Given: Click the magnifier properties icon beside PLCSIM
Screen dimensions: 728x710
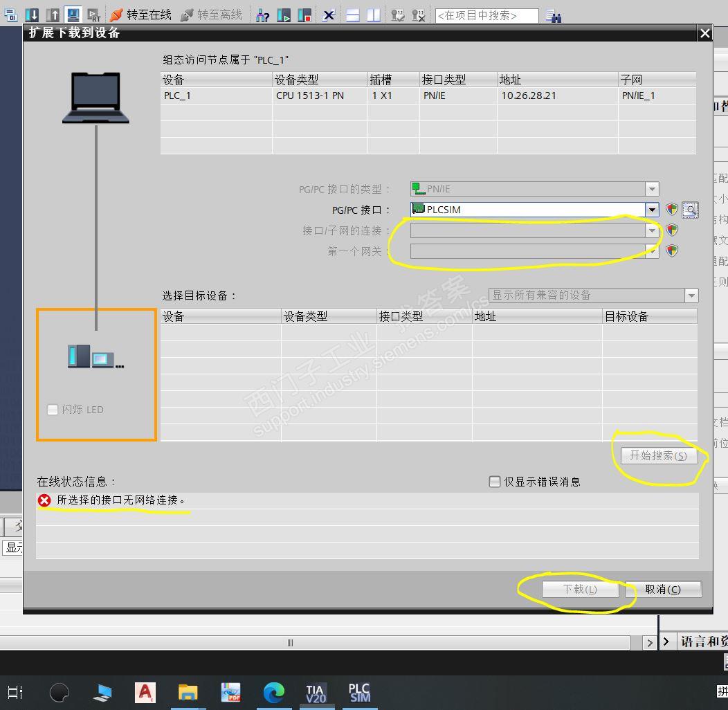Looking at the screenshot, I should point(690,210).
